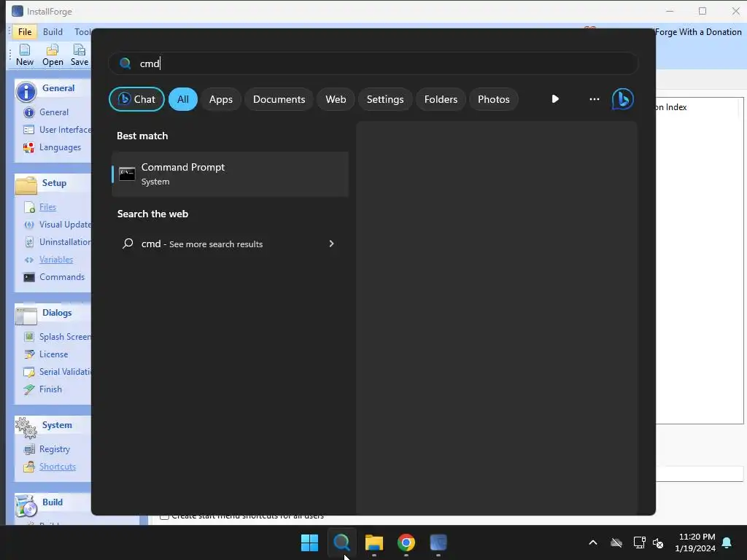Click the network tray icon

click(639, 542)
